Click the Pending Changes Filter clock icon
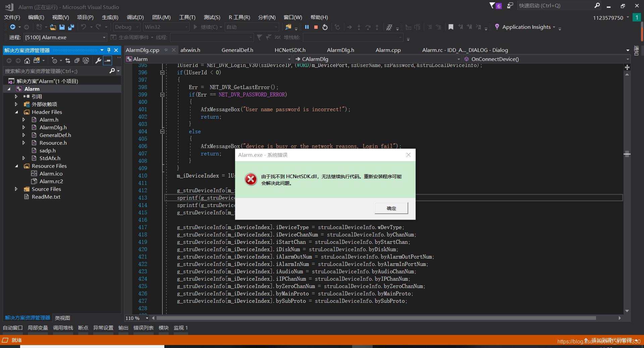The image size is (644, 348). 54,61
